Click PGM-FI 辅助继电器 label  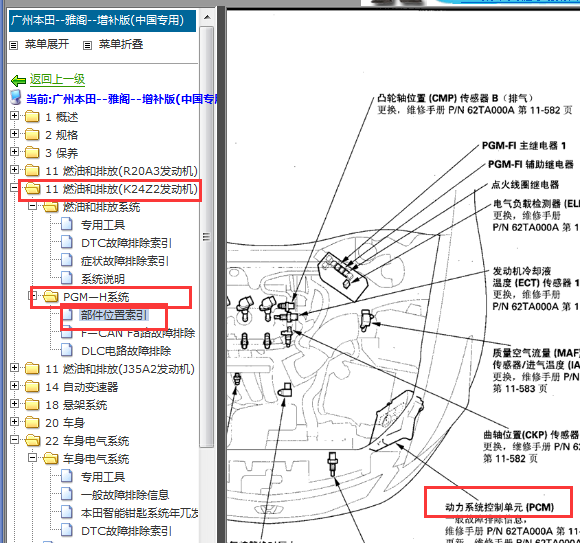pos(531,164)
